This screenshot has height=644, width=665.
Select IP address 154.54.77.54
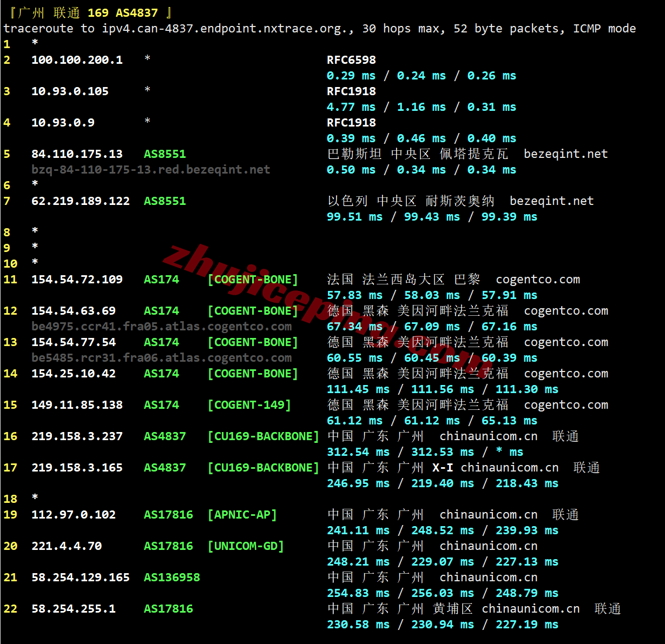pyautogui.click(x=74, y=342)
